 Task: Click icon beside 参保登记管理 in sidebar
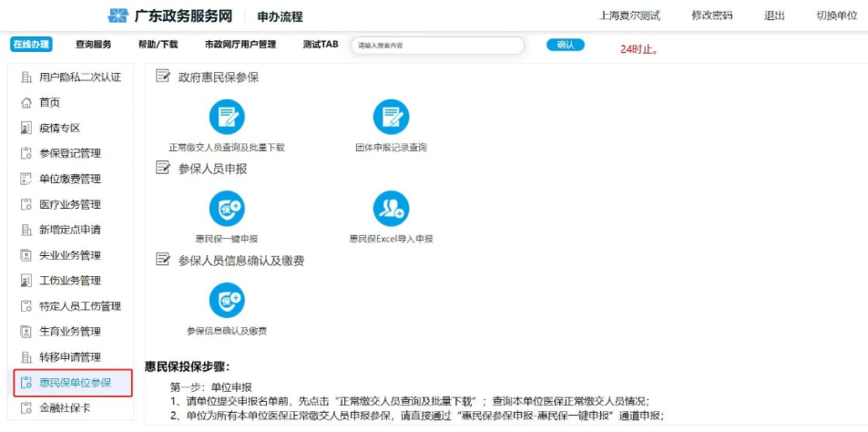(26, 154)
